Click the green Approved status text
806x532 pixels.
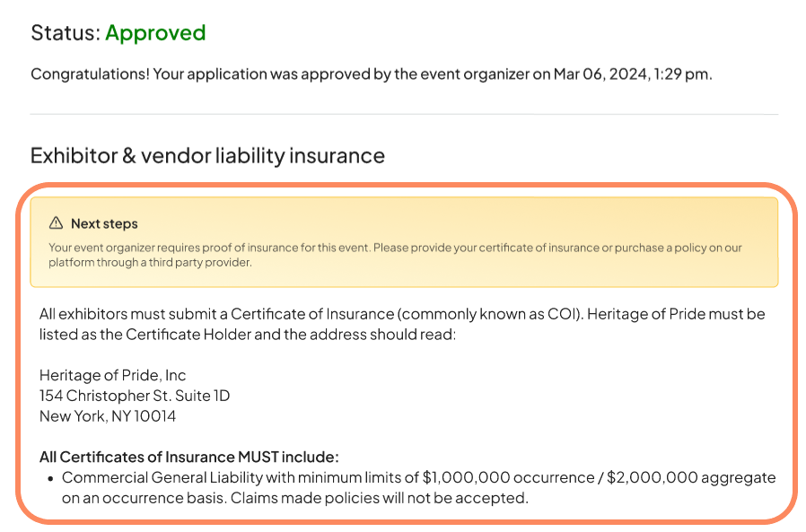155,33
